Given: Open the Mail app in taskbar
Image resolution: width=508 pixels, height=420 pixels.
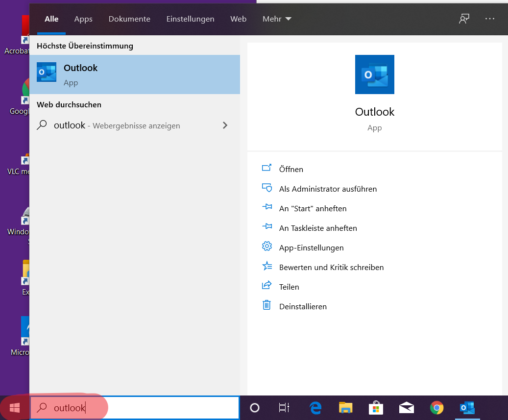Looking at the screenshot, I should 406,408.
